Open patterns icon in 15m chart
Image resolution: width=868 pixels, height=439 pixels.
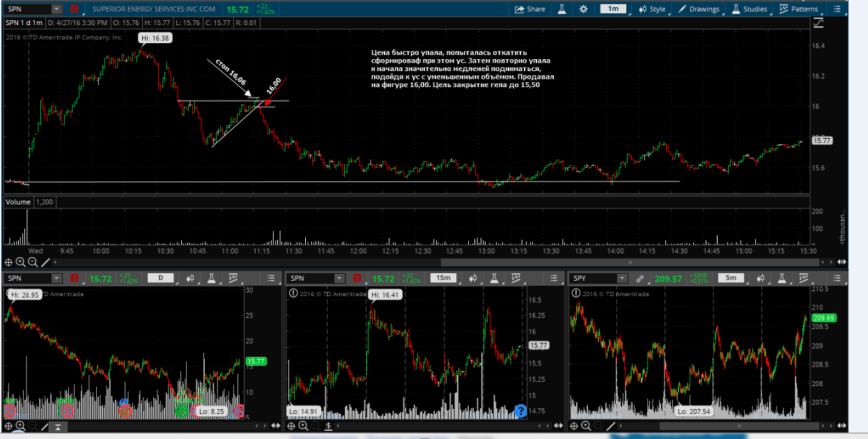coord(518,279)
